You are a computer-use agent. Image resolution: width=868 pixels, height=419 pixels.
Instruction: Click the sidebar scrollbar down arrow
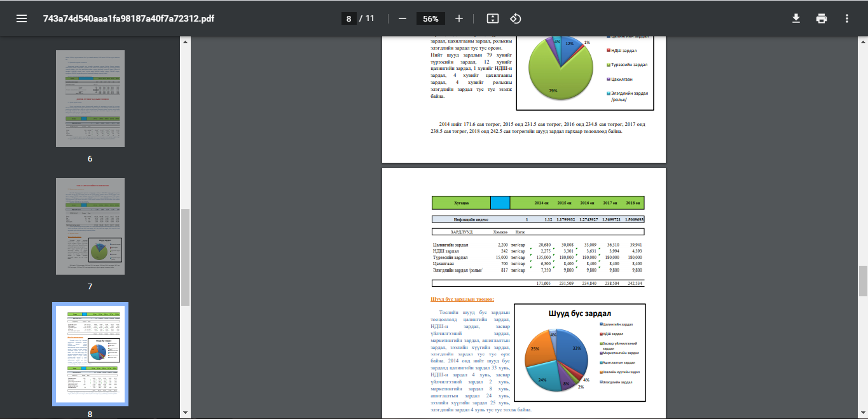click(x=185, y=414)
